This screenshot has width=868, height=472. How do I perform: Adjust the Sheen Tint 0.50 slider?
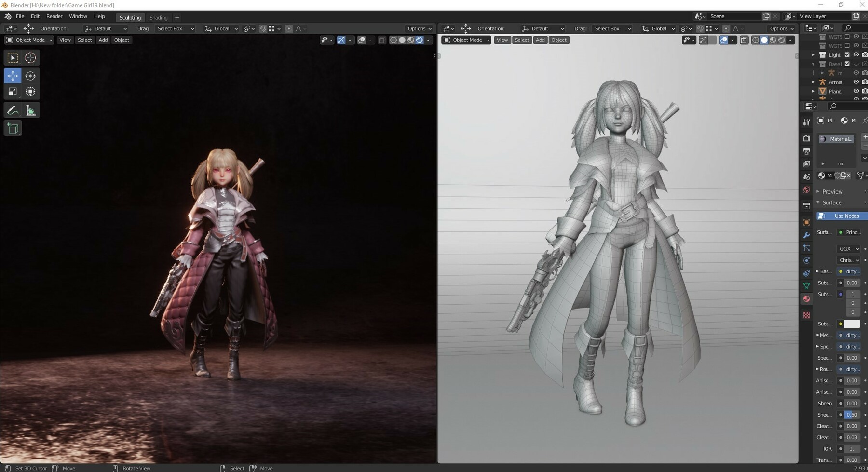point(851,415)
